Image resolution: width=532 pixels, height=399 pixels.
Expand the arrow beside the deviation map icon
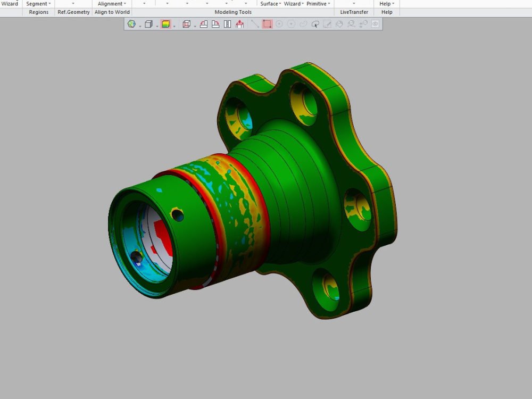[x=174, y=26]
